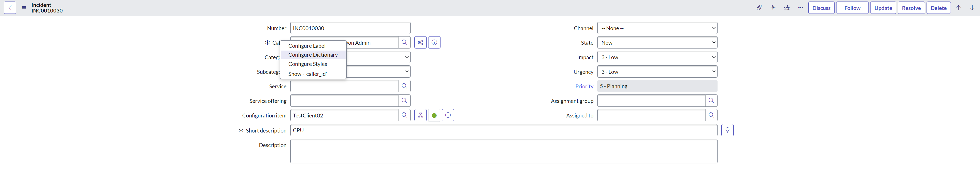Select Configure Dictionary from context menu
980x169 pixels.
(313, 55)
